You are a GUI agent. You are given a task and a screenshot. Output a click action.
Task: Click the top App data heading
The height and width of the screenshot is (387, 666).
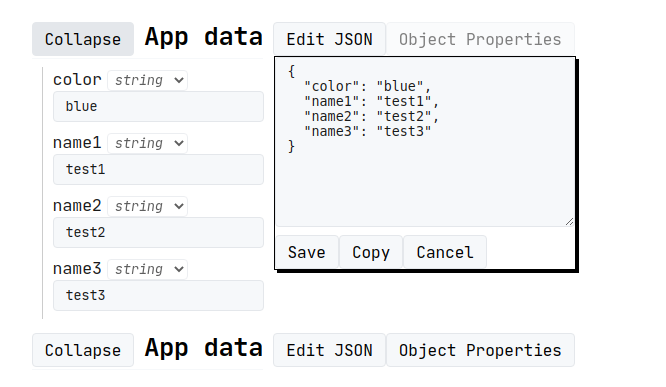pos(203,37)
